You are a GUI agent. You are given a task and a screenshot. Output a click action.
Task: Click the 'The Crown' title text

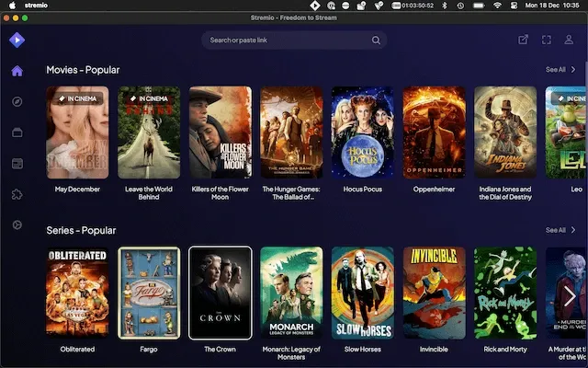click(x=220, y=350)
